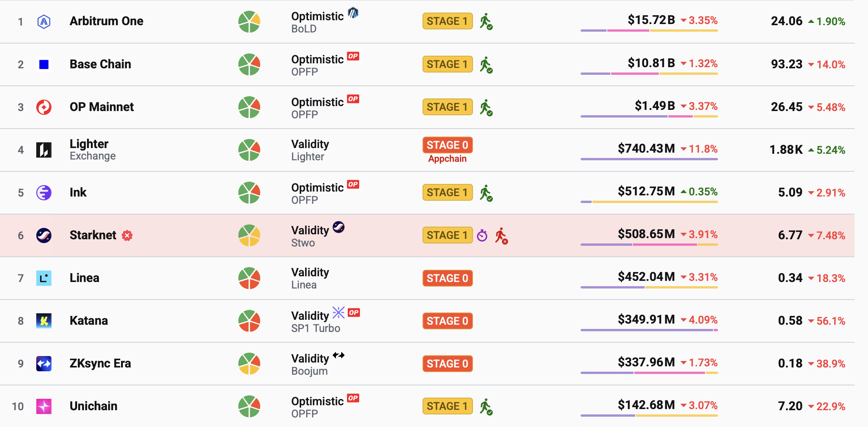This screenshot has width=868, height=427.
Task: Click Katana's $349.91M value secured
Action: click(646, 319)
